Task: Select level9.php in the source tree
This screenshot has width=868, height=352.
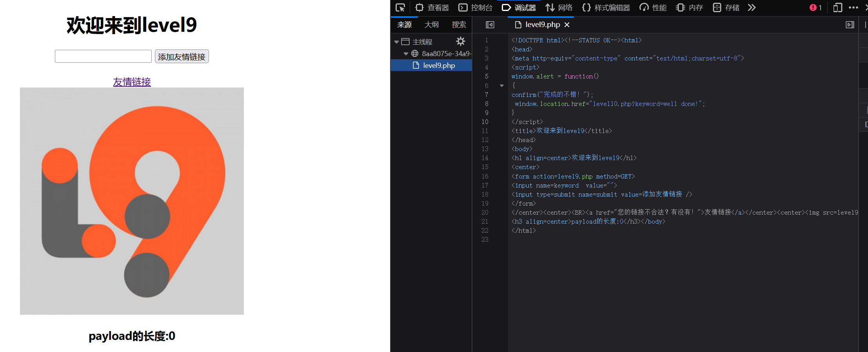Action: 439,66
